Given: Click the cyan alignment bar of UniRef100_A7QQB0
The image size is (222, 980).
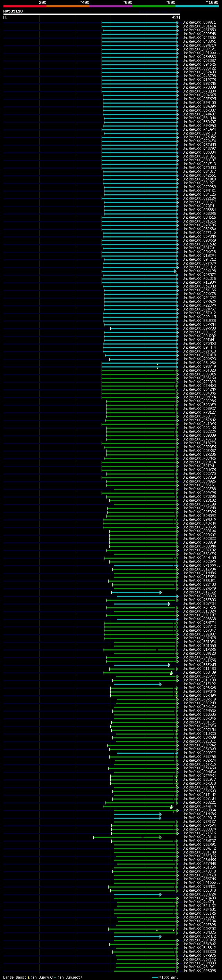Looking at the screenshot, I should (140, 91).
